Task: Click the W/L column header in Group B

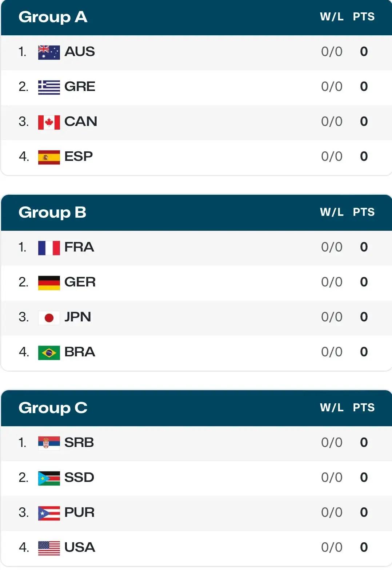Action: coord(332,212)
